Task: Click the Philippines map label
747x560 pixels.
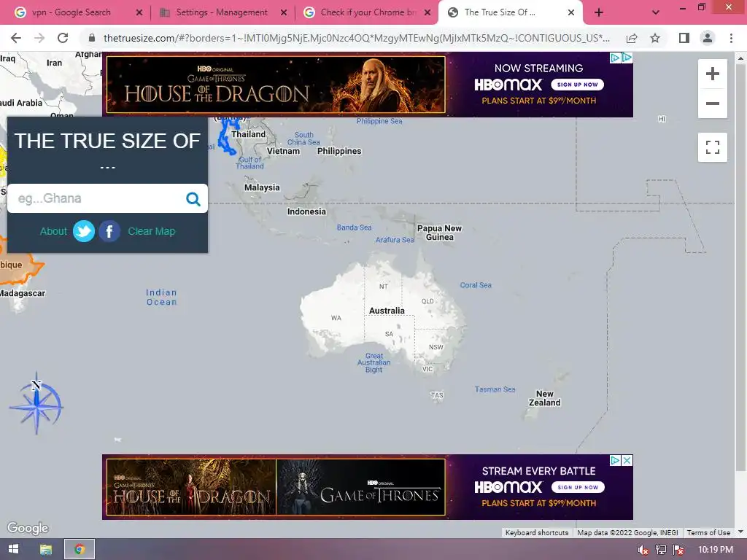Action: coord(339,152)
